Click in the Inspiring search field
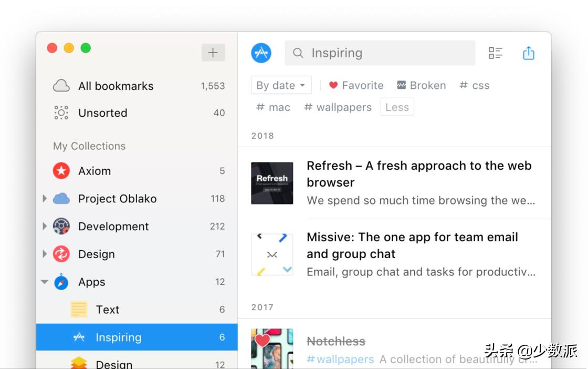The width and height of the screenshot is (588, 369). click(380, 53)
